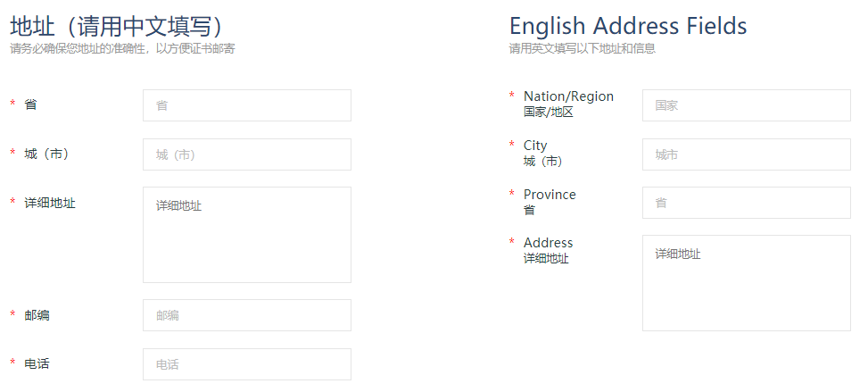Click the left-side 城（市） label
Viewport: 868px width, 392px height.
(46, 154)
